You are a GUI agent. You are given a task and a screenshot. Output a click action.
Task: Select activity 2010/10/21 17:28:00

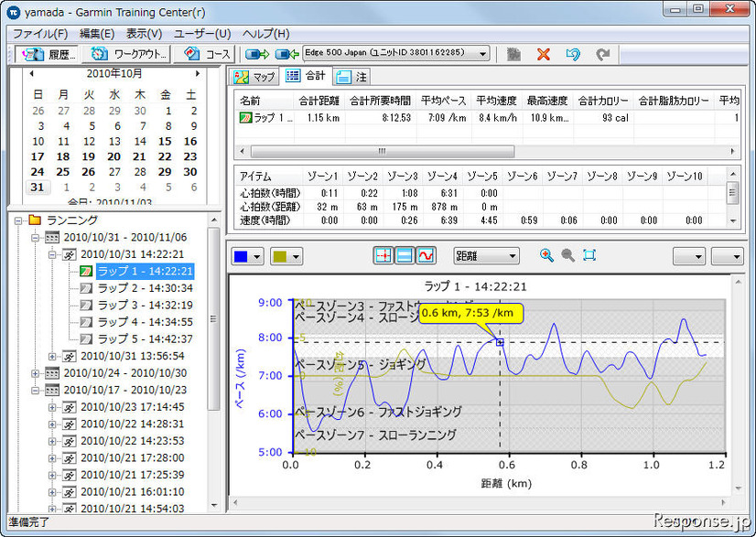tap(132, 458)
